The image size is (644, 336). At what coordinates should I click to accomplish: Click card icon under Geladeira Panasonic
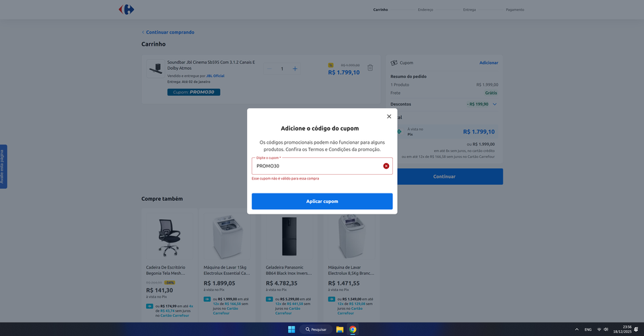[x=269, y=299]
